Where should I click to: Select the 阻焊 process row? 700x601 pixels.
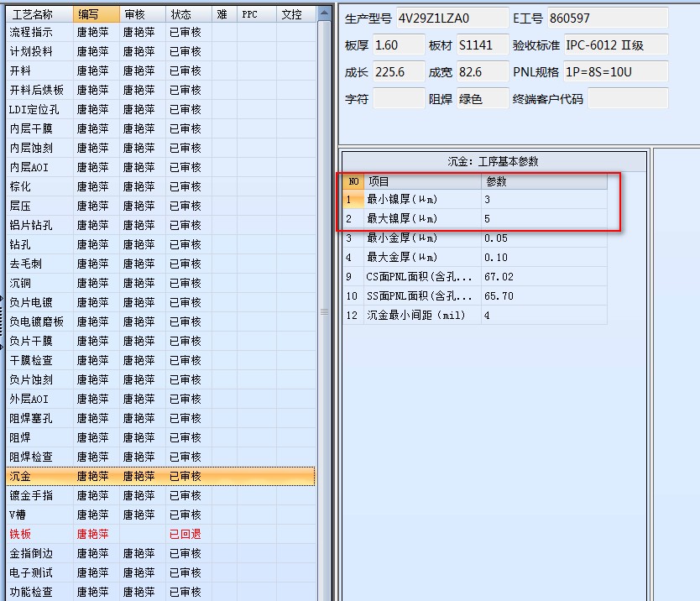pos(161,437)
